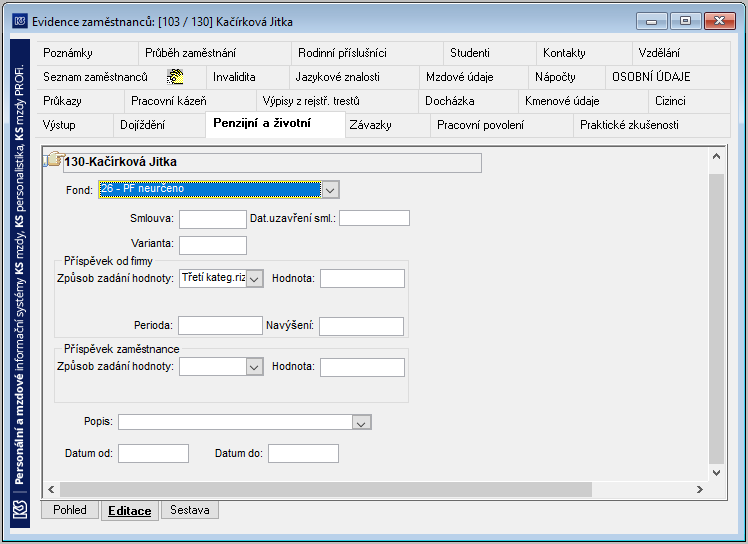This screenshot has height=544, width=748.
Task: Open the Sestava view
Action: click(190, 510)
